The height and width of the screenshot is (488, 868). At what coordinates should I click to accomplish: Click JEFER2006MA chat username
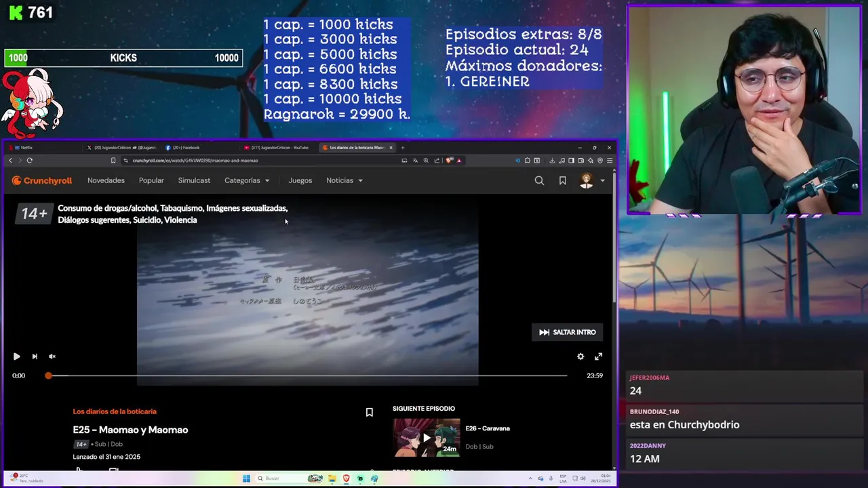[x=650, y=378]
